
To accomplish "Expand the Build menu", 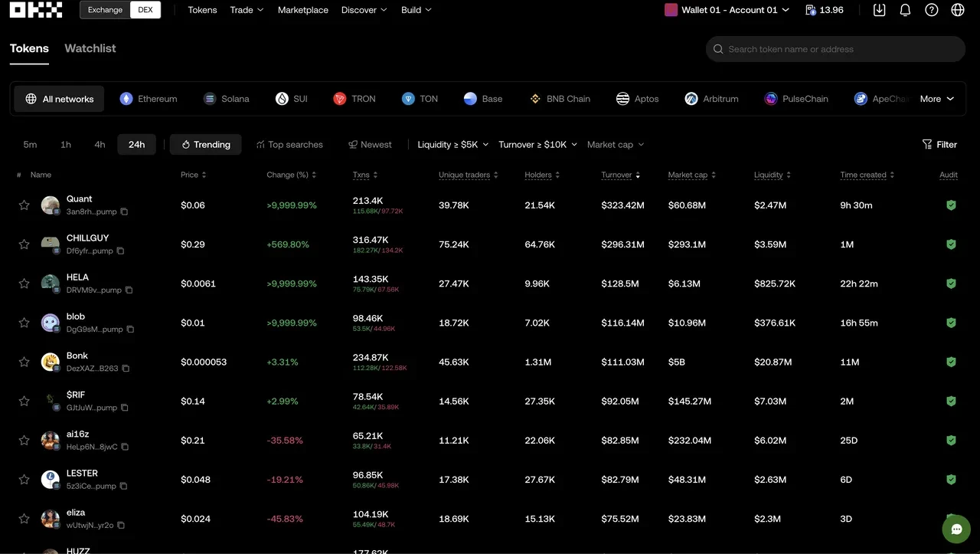I will [416, 10].
